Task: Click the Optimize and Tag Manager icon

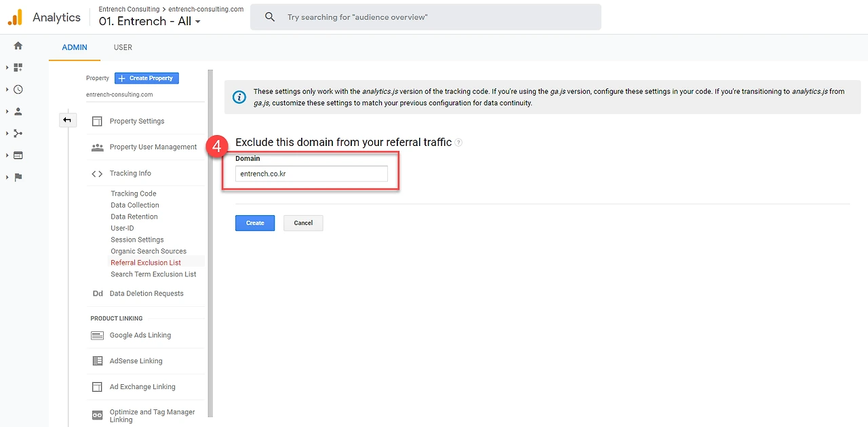Action: coord(97,415)
